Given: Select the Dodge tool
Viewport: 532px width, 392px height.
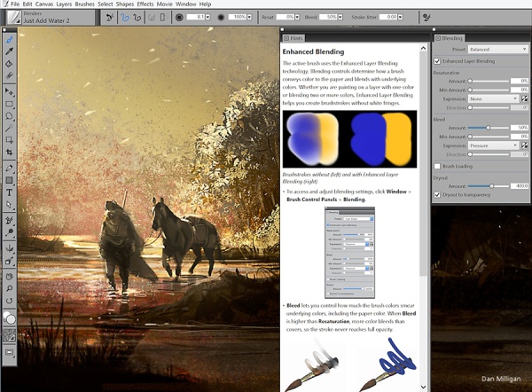Looking at the screenshot, I should pos(9,232).
